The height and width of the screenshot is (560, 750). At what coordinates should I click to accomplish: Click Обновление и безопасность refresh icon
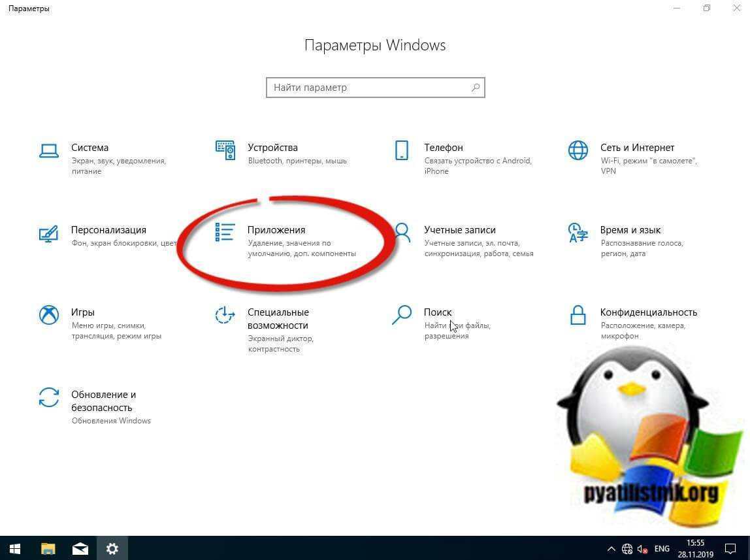[49, 397]
